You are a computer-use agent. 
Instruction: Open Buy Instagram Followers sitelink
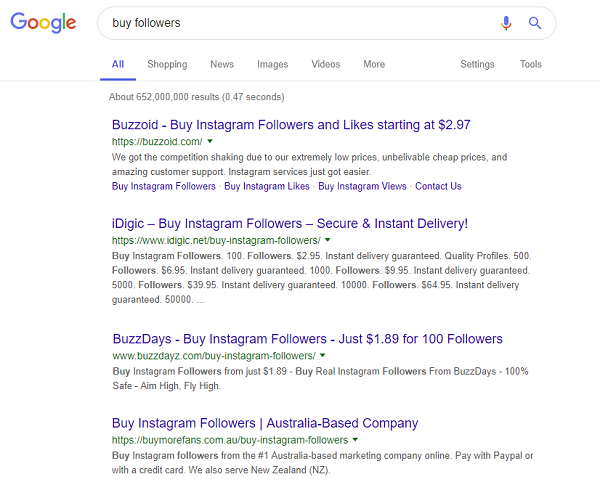(x=164, y=186)
